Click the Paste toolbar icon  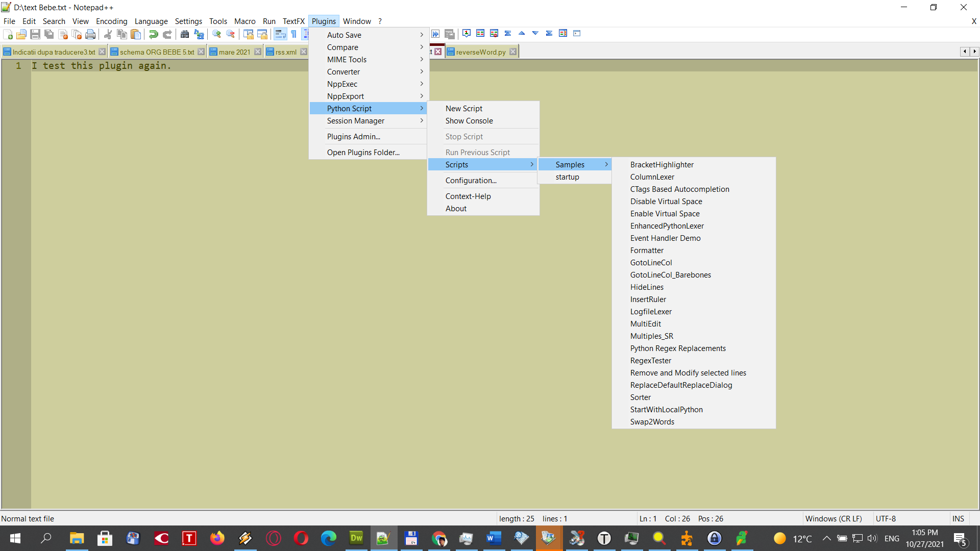tap(135, 34)
